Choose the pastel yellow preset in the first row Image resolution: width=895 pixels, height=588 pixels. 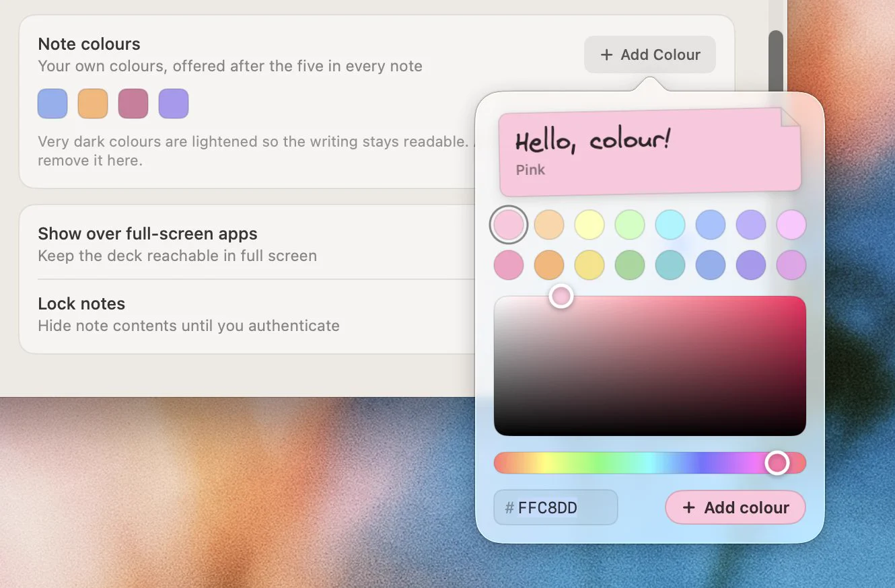(589, 225)
